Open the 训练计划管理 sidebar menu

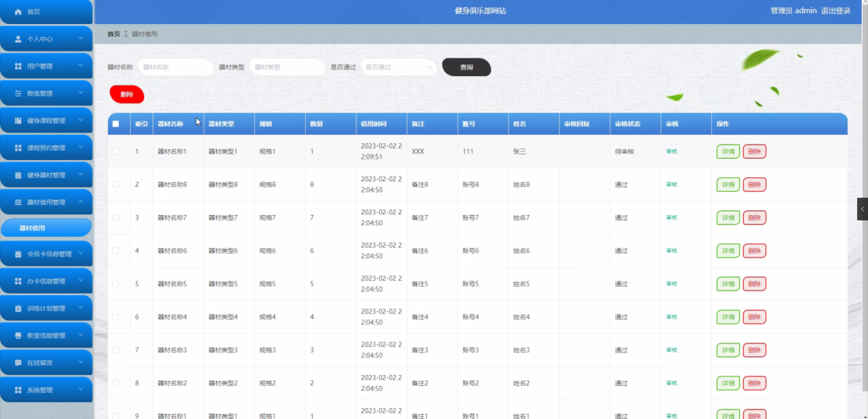pyautogui.click(x=46, y=309)
